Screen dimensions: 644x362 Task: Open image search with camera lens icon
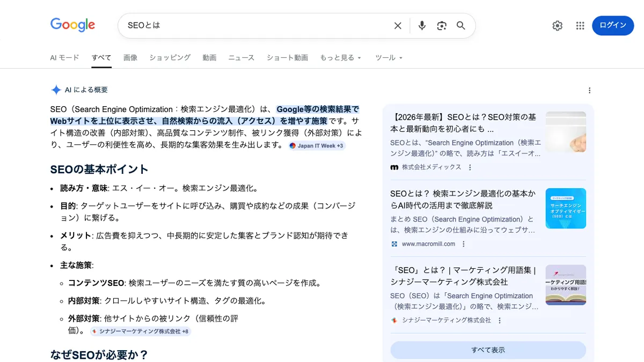point(442,26)
